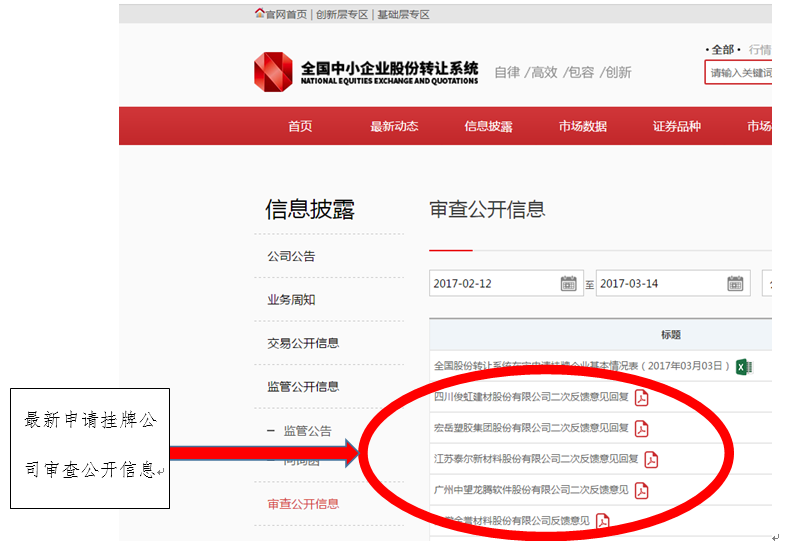Open calendar picker for end date 2017-03-14

736,283
